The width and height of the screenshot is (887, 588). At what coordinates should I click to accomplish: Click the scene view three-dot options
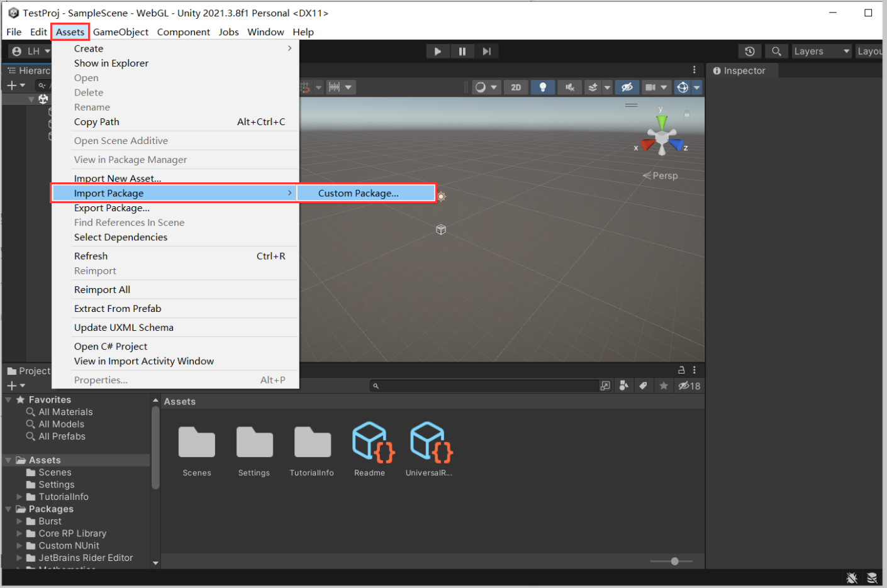point(695,70)
